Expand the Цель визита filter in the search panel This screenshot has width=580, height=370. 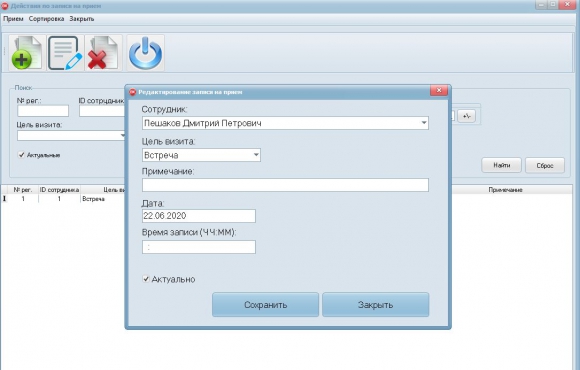(x=123, y=135)
